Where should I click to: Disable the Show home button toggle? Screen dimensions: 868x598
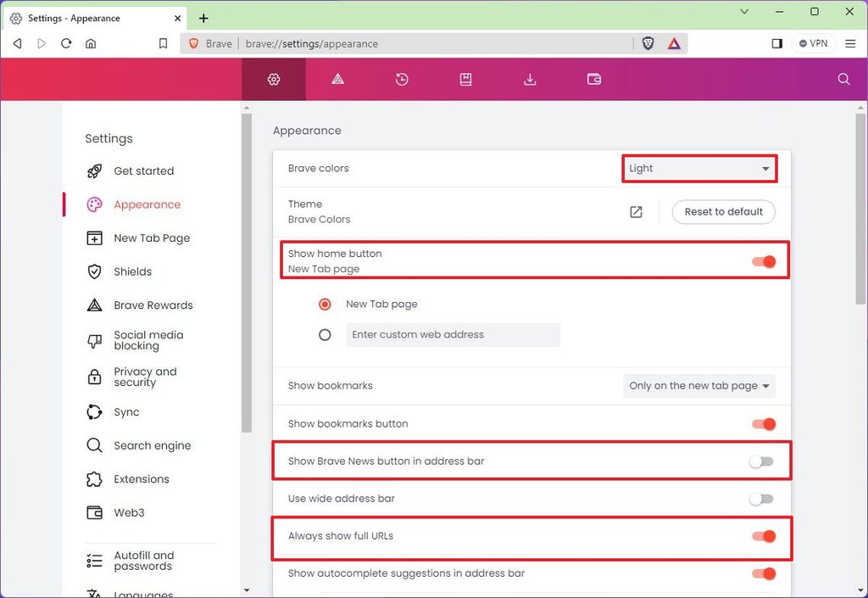(x=762, y=261)
